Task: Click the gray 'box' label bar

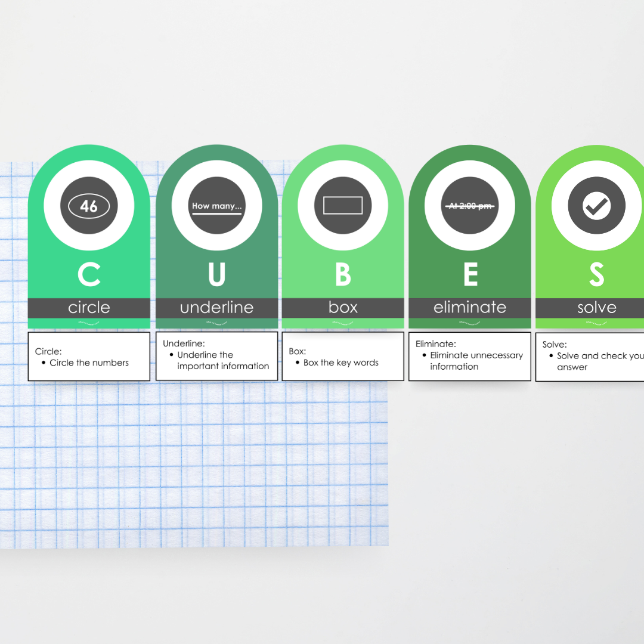Action: (343, 308)
